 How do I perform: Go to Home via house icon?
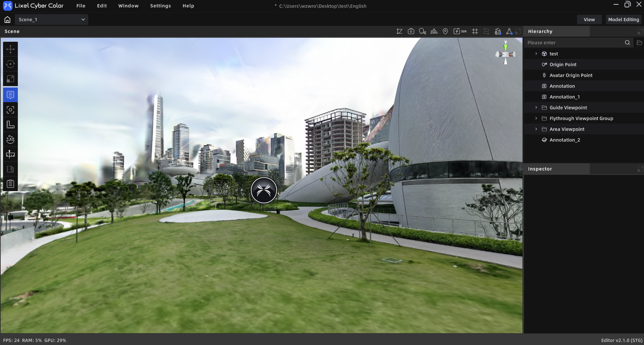(x=7, y=20)
